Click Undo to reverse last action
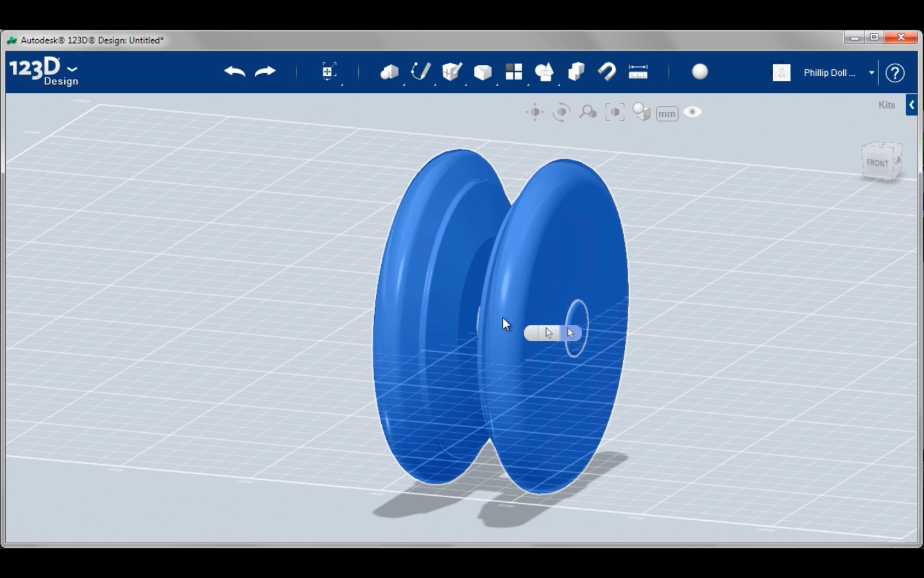The image size is (924, 578). pos(234,71)
